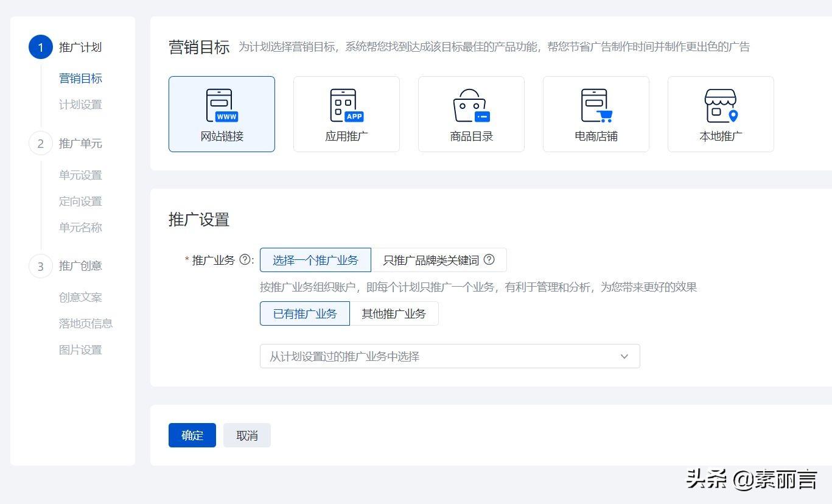The height and width of the screenshot is (504, 832).
Task: Go to 计划设置 in sidebar
Action: coord(80,105)
